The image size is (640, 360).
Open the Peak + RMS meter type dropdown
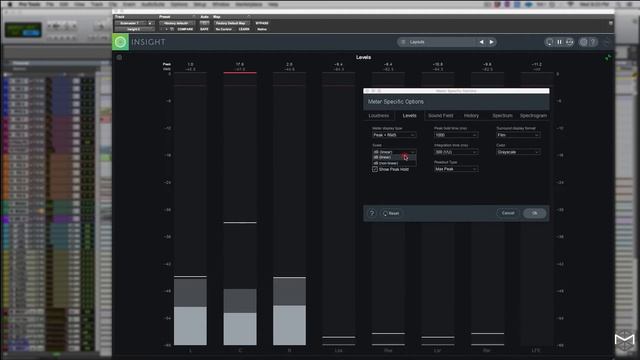coord(394,135)
